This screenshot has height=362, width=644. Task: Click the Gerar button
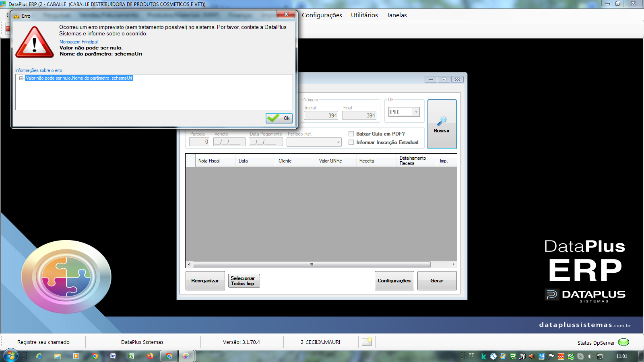[x=437, y=281]
